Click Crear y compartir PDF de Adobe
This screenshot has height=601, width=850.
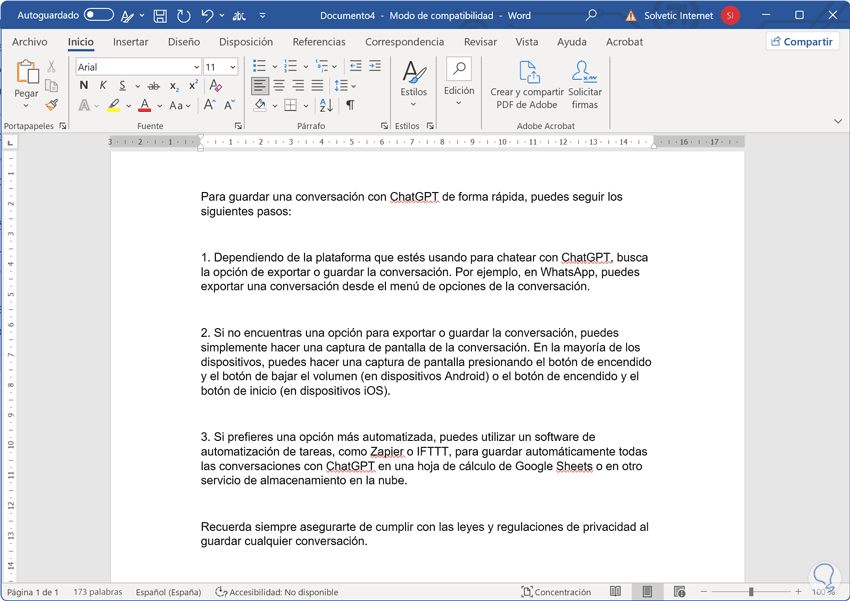[x=527, y=85]
